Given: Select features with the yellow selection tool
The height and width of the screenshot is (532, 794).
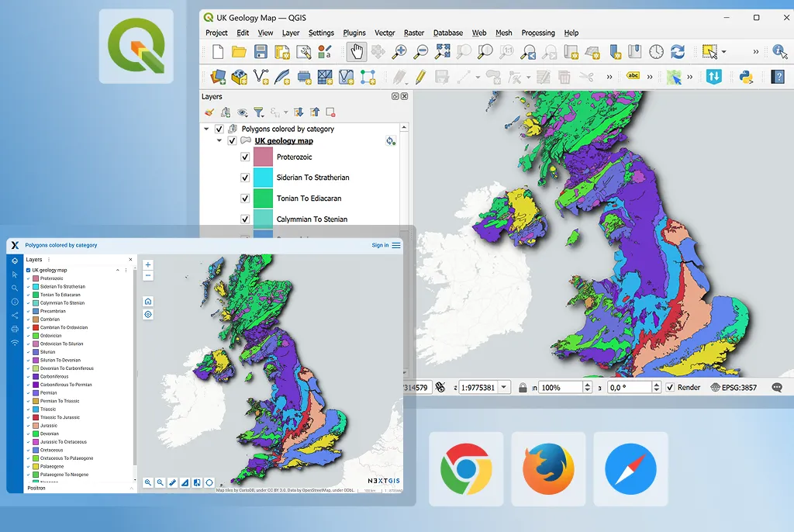Looking at the screenshot, I should click(709, 52).
